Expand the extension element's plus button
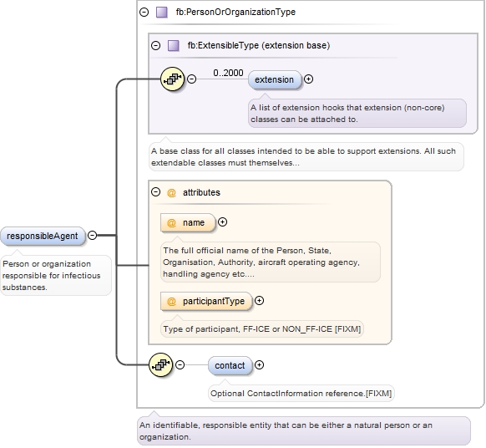This screenshot has height=448, width=486. pos(308,79)
